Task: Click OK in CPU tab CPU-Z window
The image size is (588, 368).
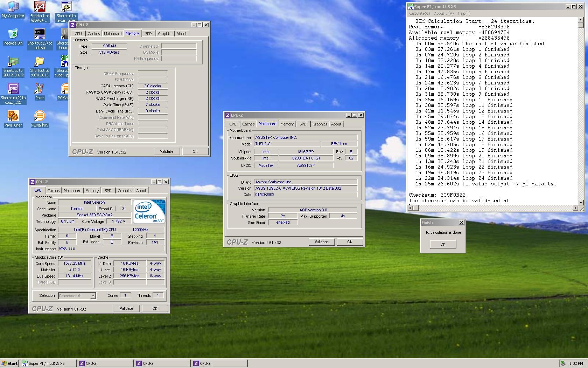Action: click(155, 308)
